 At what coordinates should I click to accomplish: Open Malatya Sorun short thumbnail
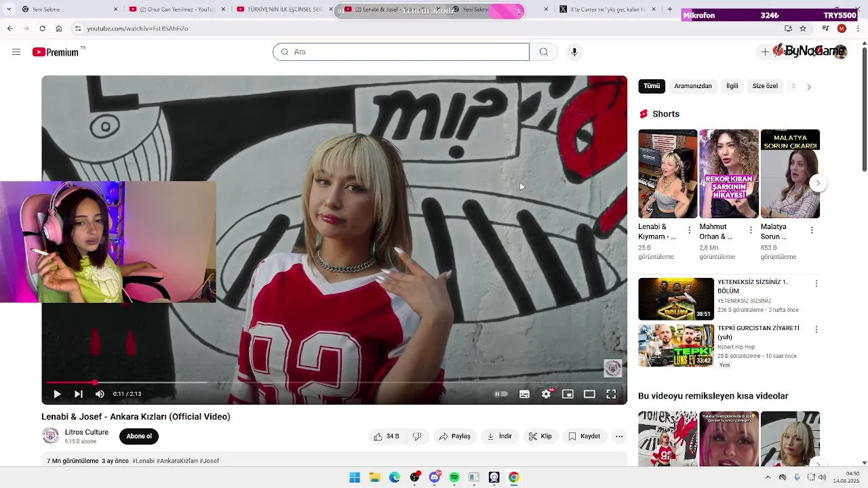pyautogui.click(x=790, y=174)
